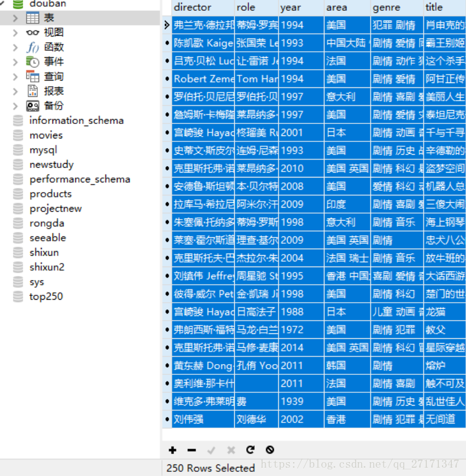The width and height of the screenshot is (466, 476).
Task: Click the functions f() icon
Action: 33,47
